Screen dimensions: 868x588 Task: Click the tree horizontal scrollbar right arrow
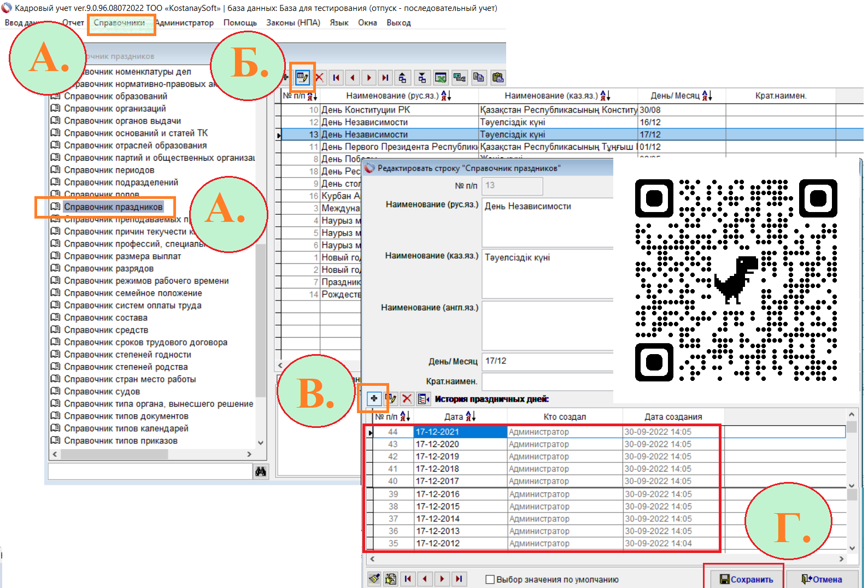(x=249, y=454)
